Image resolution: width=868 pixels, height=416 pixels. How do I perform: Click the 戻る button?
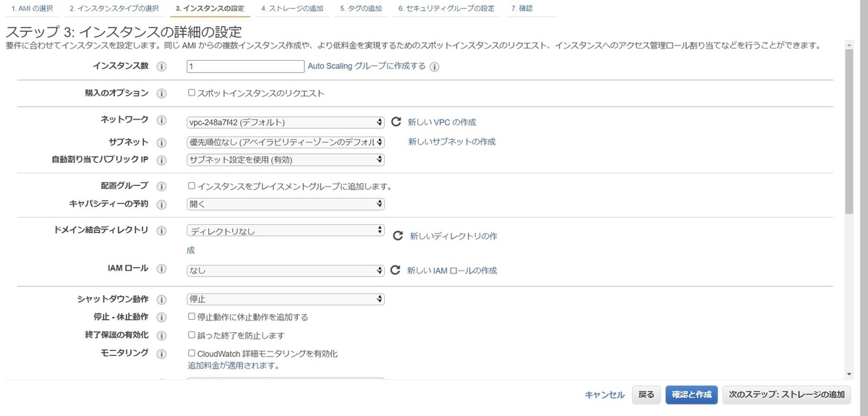click(x=647, y=394)
